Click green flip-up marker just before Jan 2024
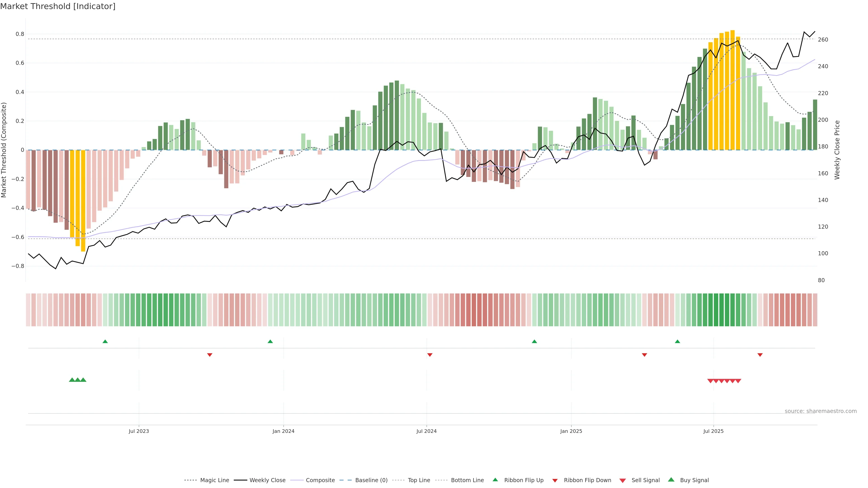868x488 pixels. tap(270, 342)
